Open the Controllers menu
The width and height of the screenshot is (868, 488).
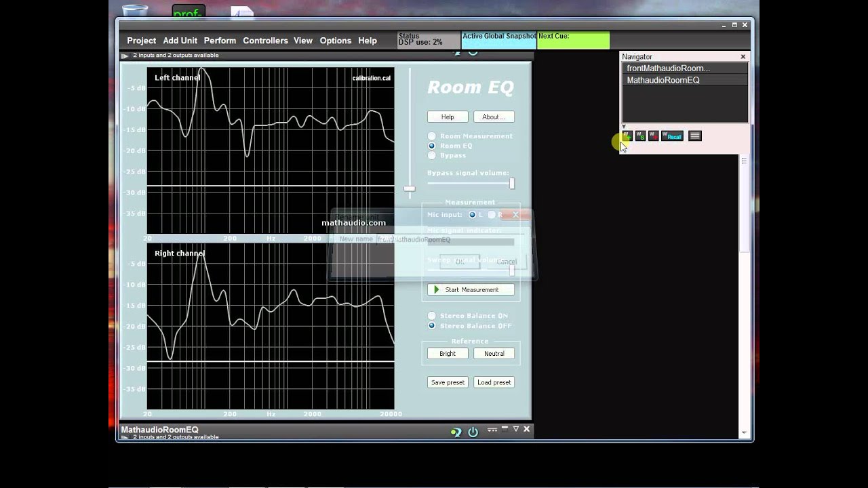[x=265, y=41]
